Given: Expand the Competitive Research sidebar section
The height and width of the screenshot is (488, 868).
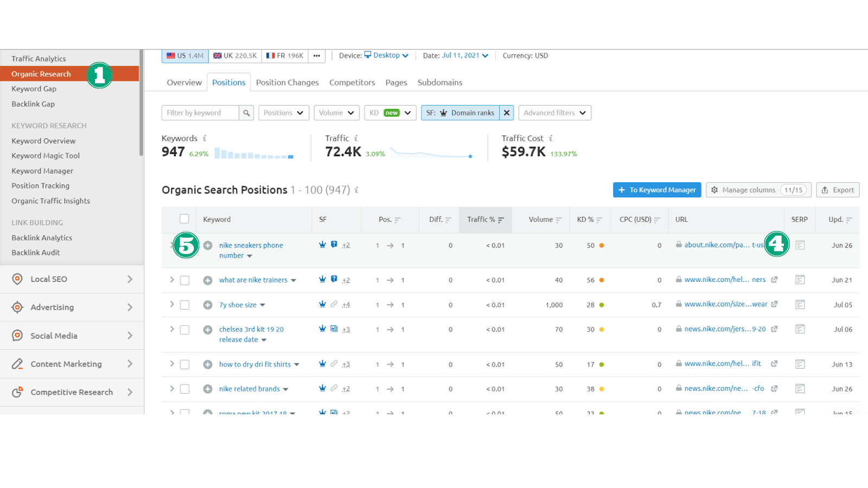Looking at the screenshot, I should click(x=72, y=392).
